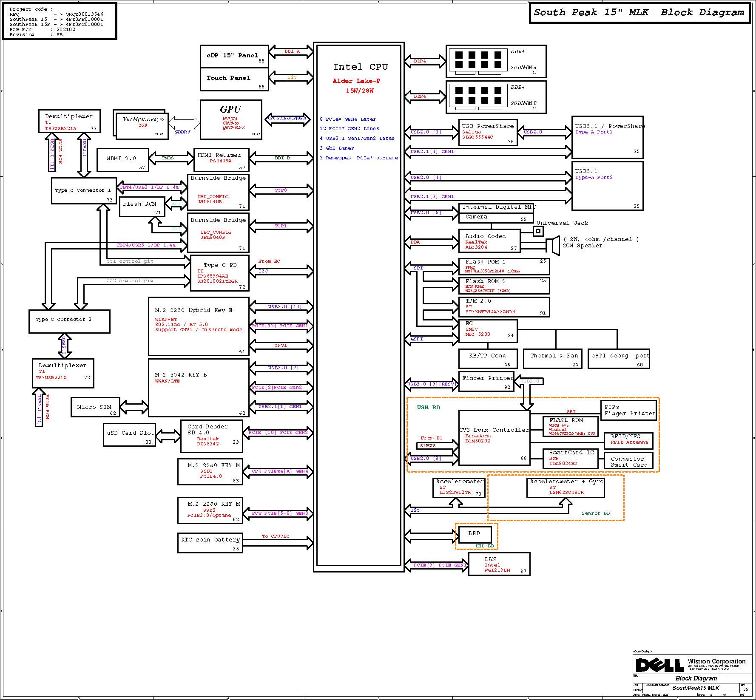Screen dimensions: 756x700
Task: Click the speaker symbol beside 2CH Speaker
Action: pos(553,246)
